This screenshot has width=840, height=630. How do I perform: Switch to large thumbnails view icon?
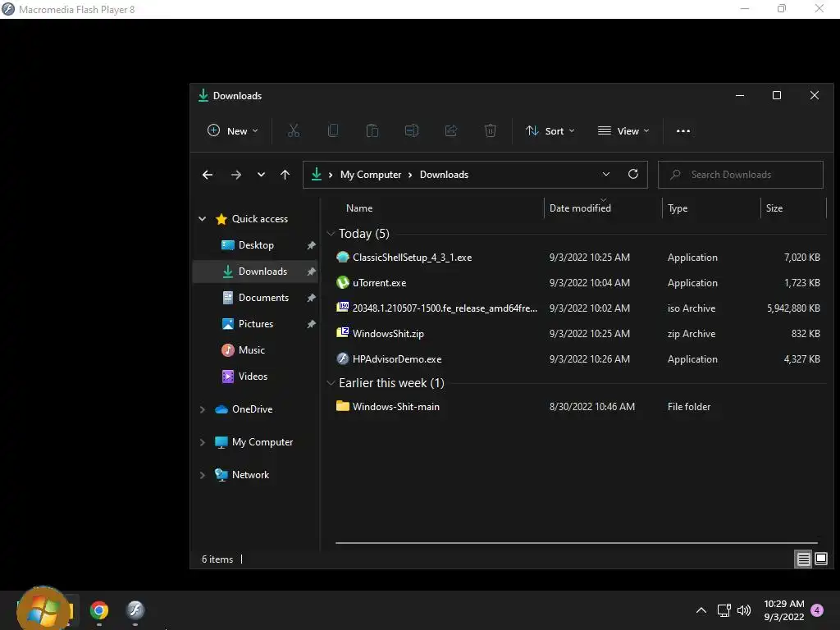pyautogui.click(x=821, y=559)
